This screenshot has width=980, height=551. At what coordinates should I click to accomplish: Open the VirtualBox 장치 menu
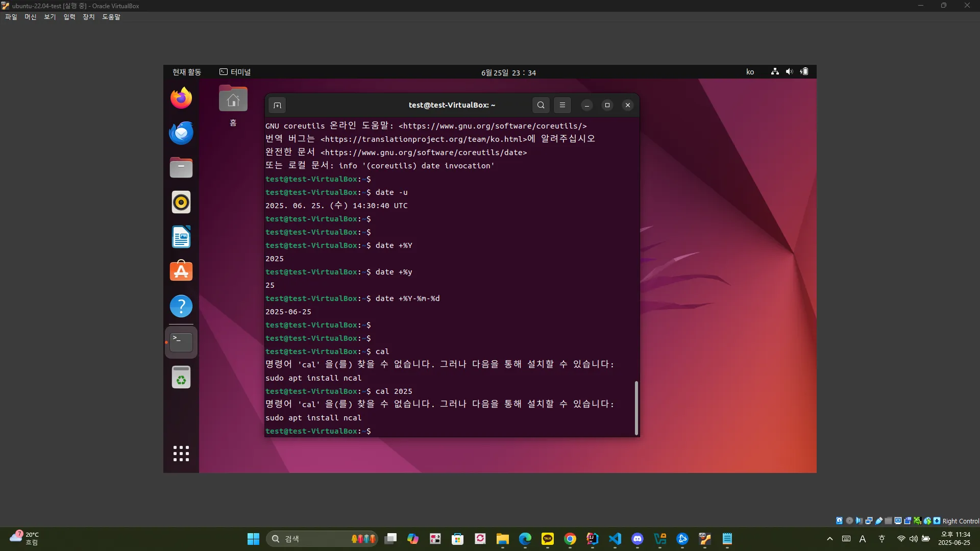[x=89, y=17]
